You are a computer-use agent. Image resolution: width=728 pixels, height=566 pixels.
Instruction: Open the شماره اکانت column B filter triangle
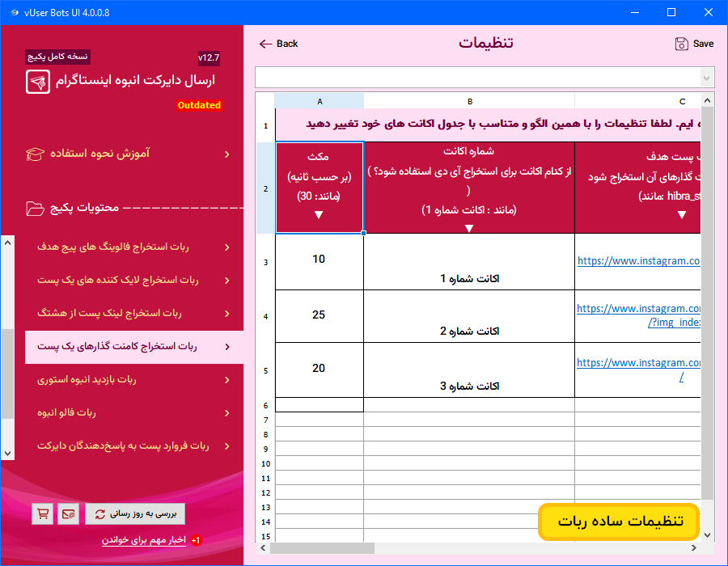[x=469, y=228]
